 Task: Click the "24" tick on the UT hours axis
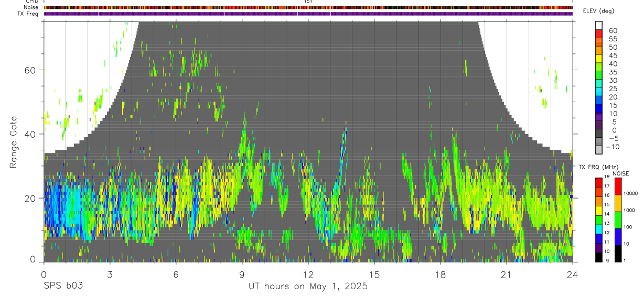[x=573, y=274]
